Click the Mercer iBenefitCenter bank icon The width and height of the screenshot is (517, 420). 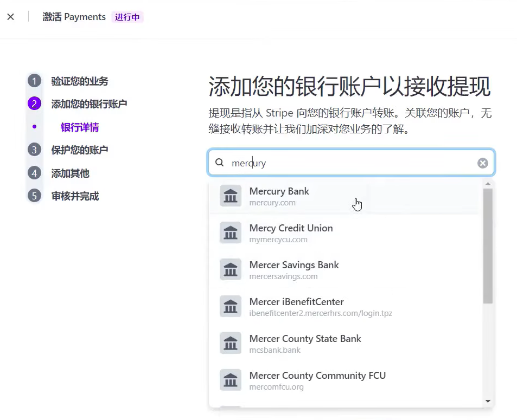point(231,307)
